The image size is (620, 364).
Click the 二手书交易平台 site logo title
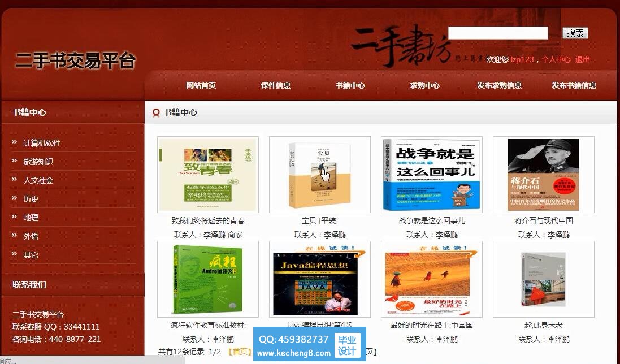[x=76, y=61]
